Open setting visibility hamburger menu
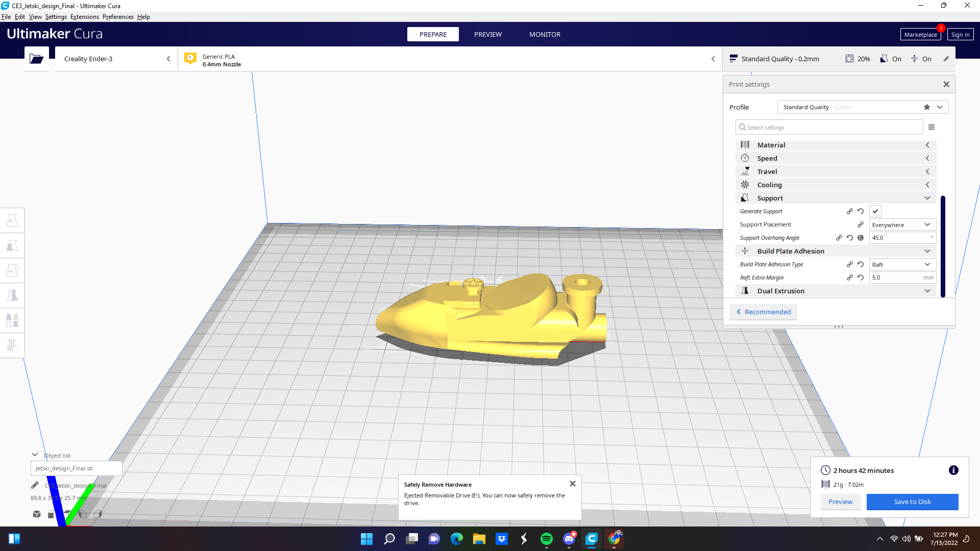980x551 pixels. pyautogui.click(x=932, y=128)
